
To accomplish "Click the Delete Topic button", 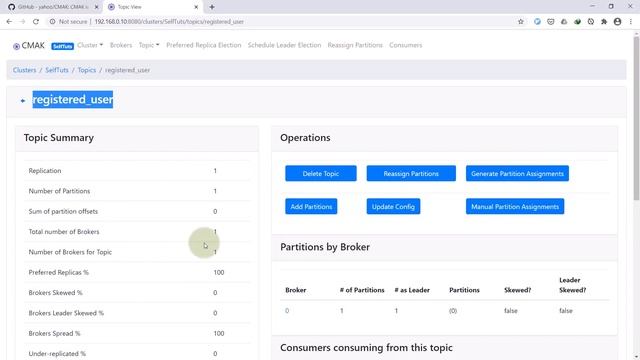I will click(321, 173).
